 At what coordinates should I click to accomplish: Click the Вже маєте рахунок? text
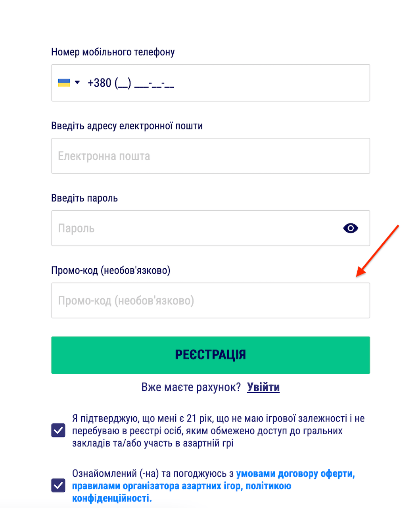pos(191,387)
